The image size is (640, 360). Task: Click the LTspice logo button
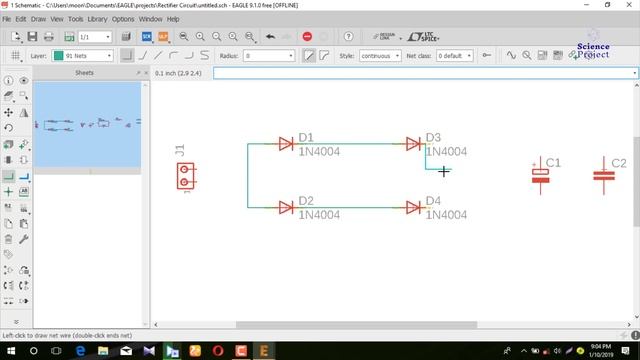tap(423, 37)
